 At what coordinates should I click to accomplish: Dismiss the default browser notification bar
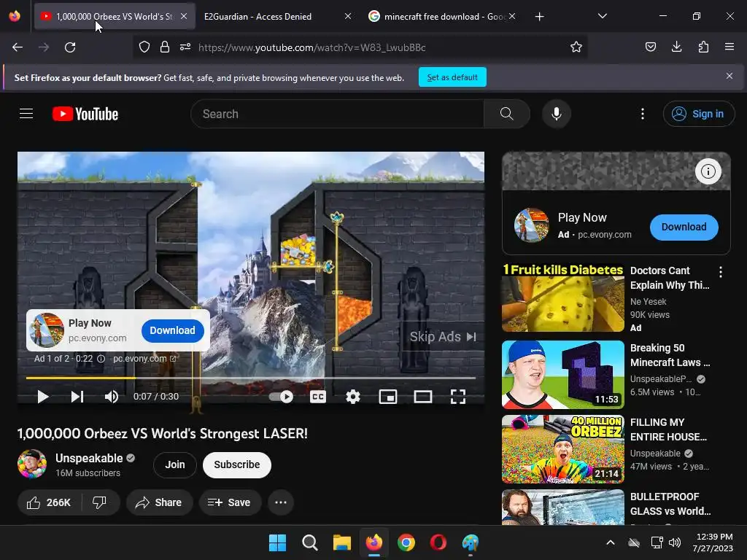click(729, 76)
